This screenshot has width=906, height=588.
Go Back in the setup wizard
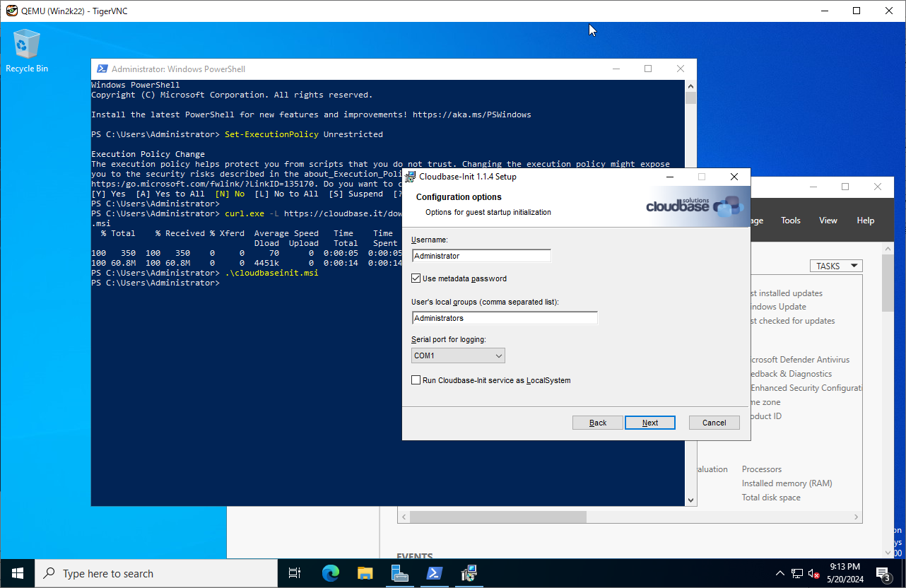point(598,423)
